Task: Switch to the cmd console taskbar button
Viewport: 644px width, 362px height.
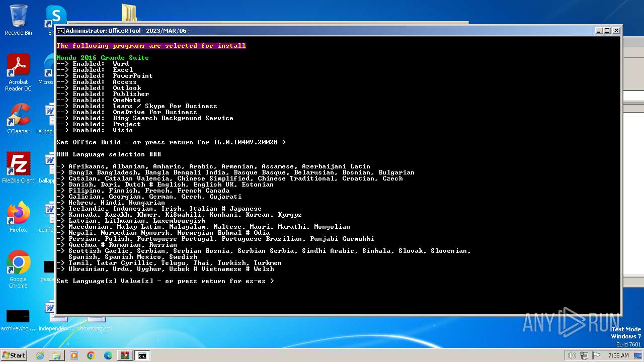Action: click(x=142, y=355)
